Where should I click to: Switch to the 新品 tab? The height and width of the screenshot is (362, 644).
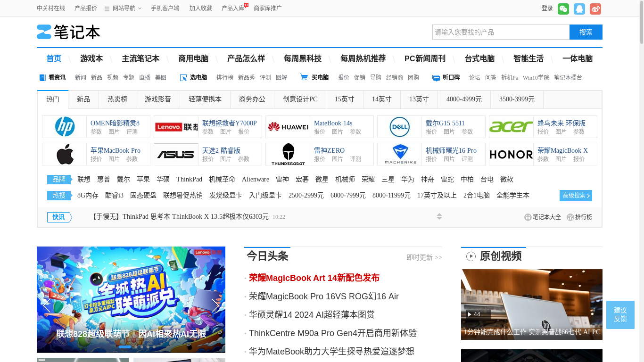[x=83, y=99]
